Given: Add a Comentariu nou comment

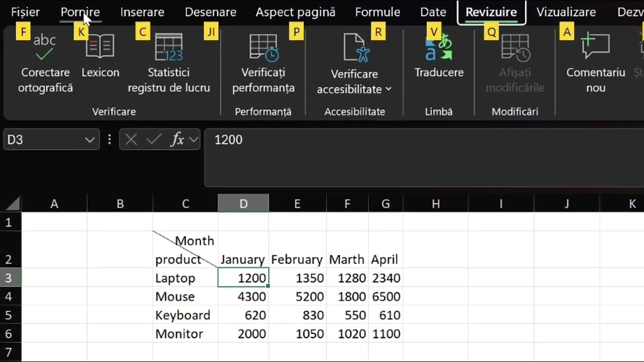Looking at the screenshot, I should (x=596, y=63).
